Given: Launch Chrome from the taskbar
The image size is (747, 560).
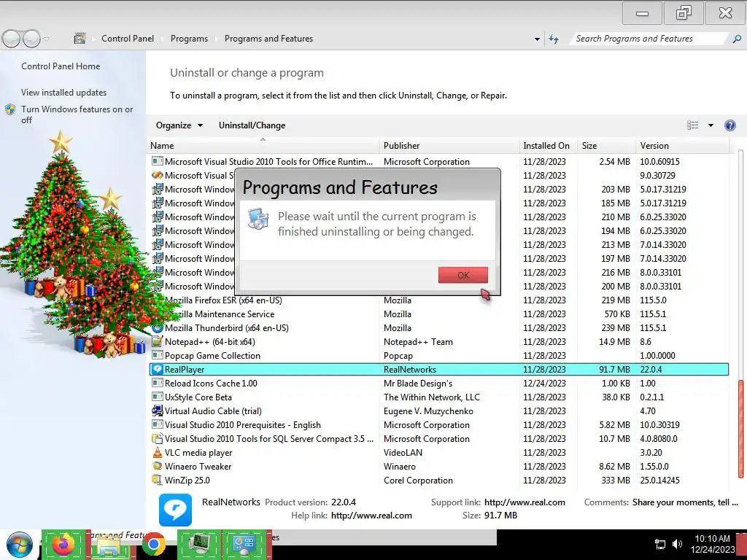Looking at the screenshot, I should click(153, 544).
